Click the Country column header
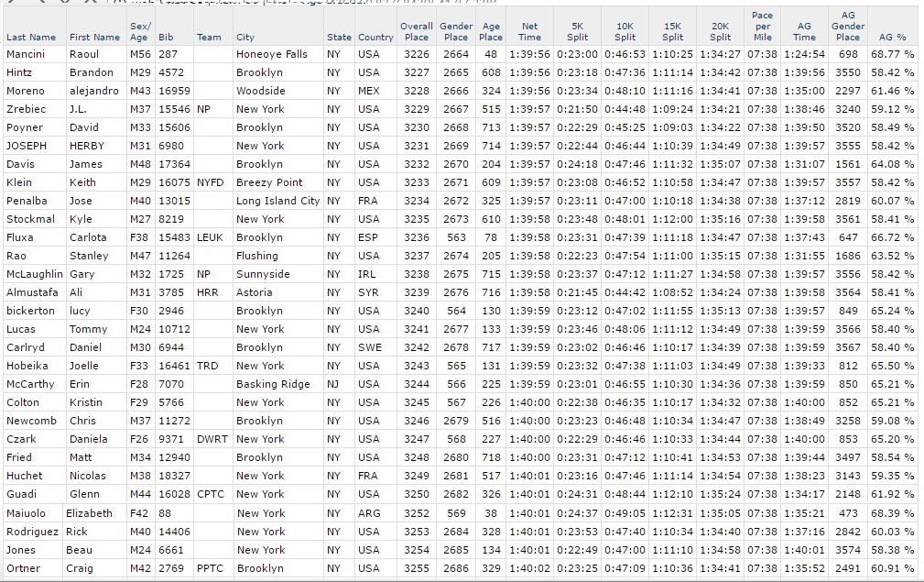Screen dimensions: 924x582 click(375, 38)
